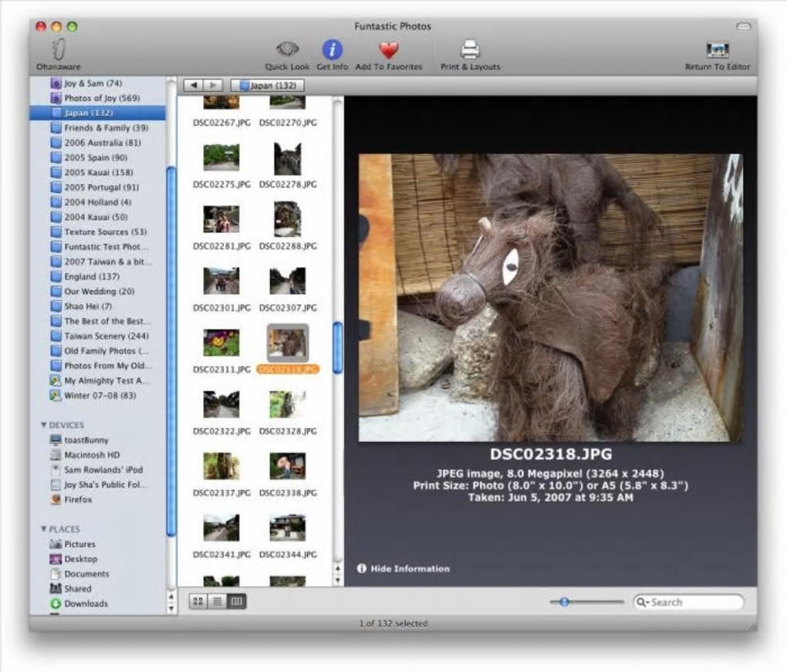
Task: Switch to column view mode
Action: 237,601
